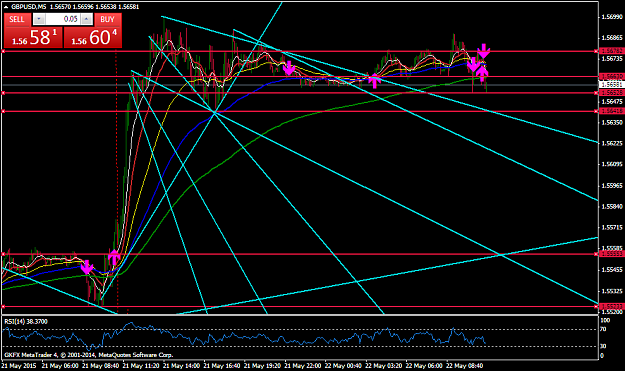Viewport: 625px width, 371px height.
Task: Click the RSI(14) 38.3700 indicator label
Action: (26, 322)
